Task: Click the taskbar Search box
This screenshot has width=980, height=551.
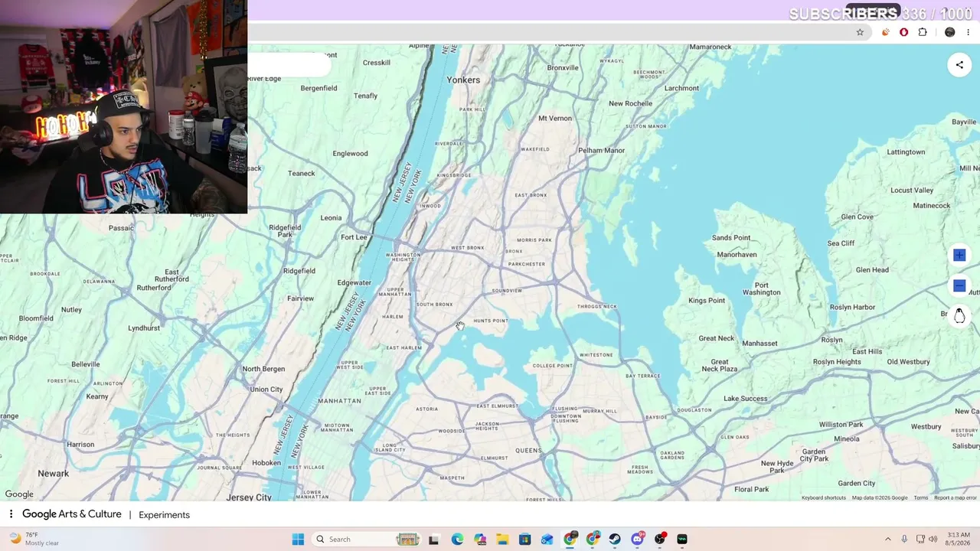Action: pos(366,540)
